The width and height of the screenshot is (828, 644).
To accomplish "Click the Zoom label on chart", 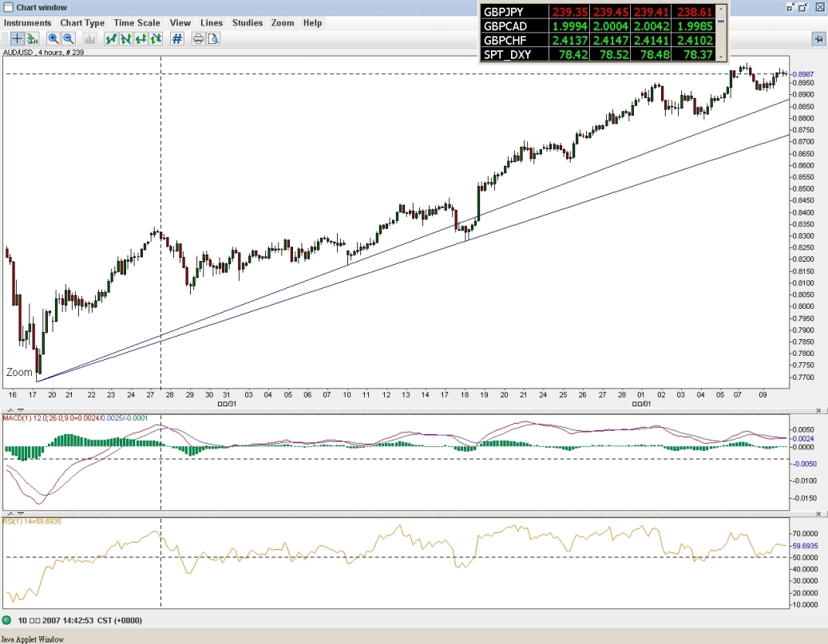I will pyautogui.click(x=19, y=372).
